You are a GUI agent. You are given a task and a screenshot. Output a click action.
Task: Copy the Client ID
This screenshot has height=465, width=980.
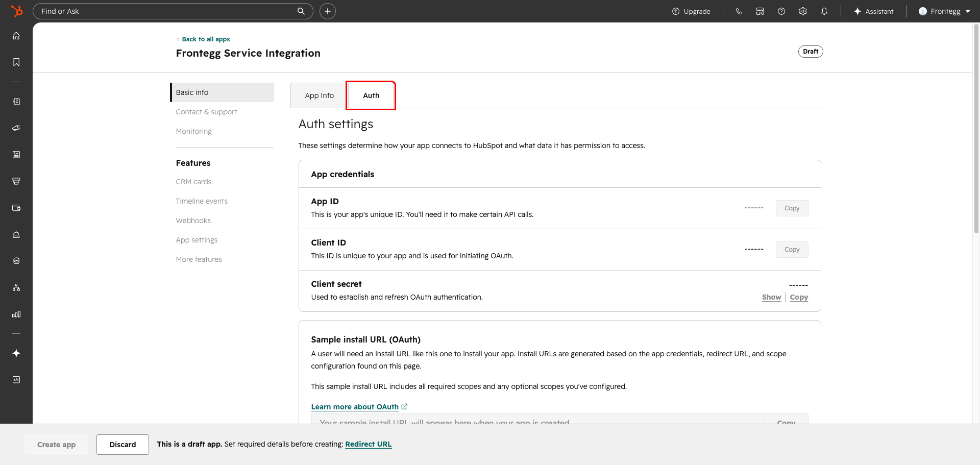792,250
